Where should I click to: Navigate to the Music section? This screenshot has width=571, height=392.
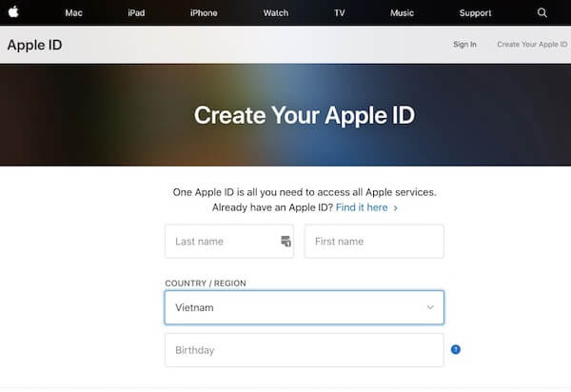click(403, 13)
